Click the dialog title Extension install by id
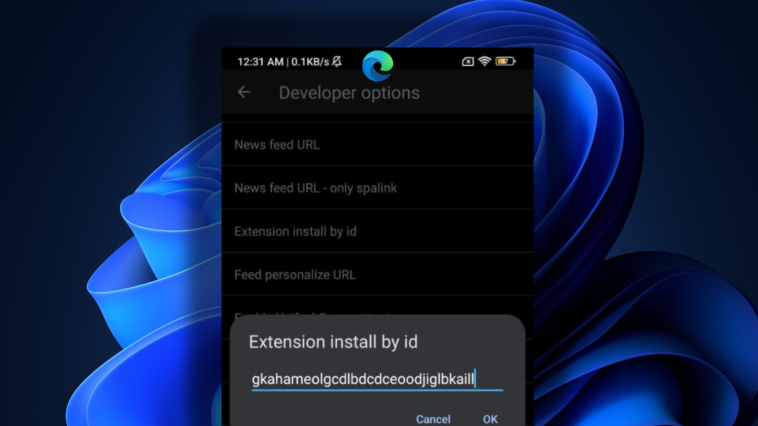The height and width of the screenshot is (426, 758). pyautogui.click(x=333, y=342)
